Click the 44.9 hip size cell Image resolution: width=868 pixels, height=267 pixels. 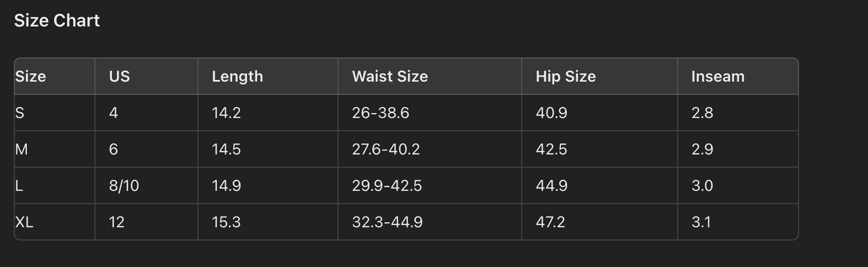pyautogui.click(x=551, y=186)
